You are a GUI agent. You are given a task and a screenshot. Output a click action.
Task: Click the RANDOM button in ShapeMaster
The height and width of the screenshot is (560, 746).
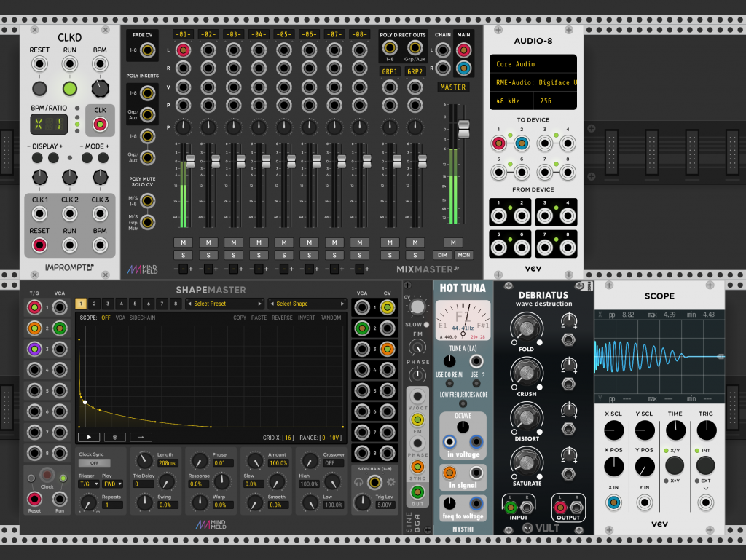tap(331, 318)
